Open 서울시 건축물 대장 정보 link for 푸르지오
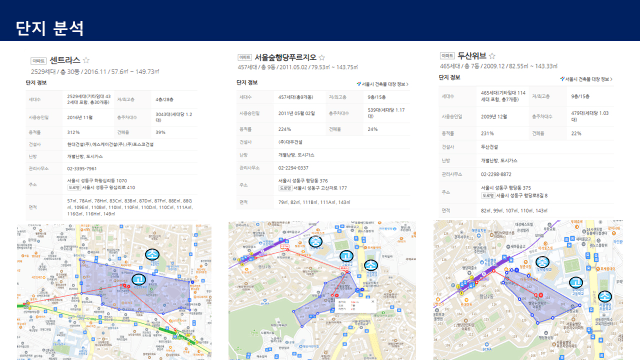 pos(382,84)
